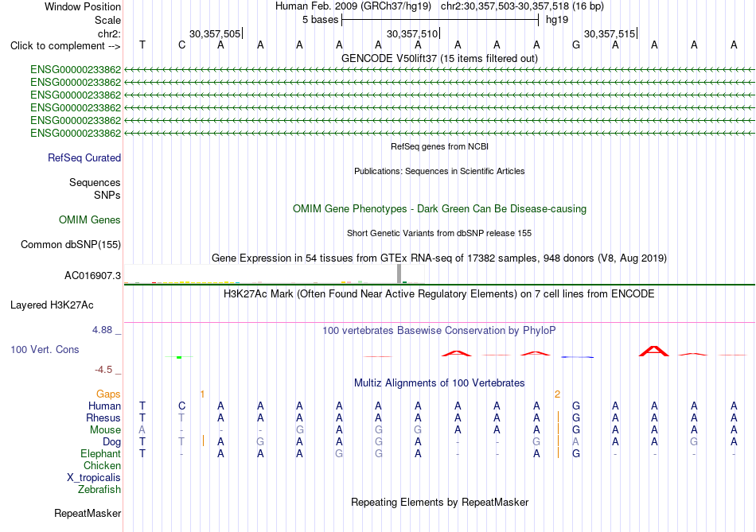Click the SNPs track label
This screenshot has width=756, height=532.
107,195
